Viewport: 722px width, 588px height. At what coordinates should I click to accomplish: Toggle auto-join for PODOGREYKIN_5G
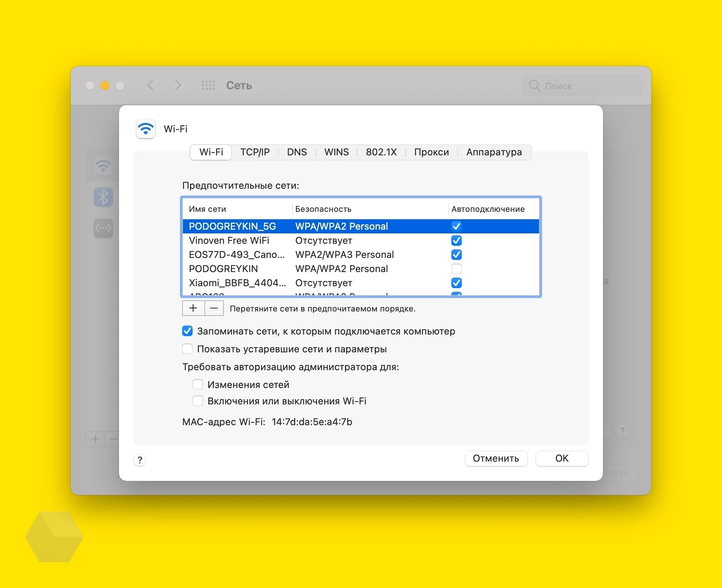pos(457,226)
